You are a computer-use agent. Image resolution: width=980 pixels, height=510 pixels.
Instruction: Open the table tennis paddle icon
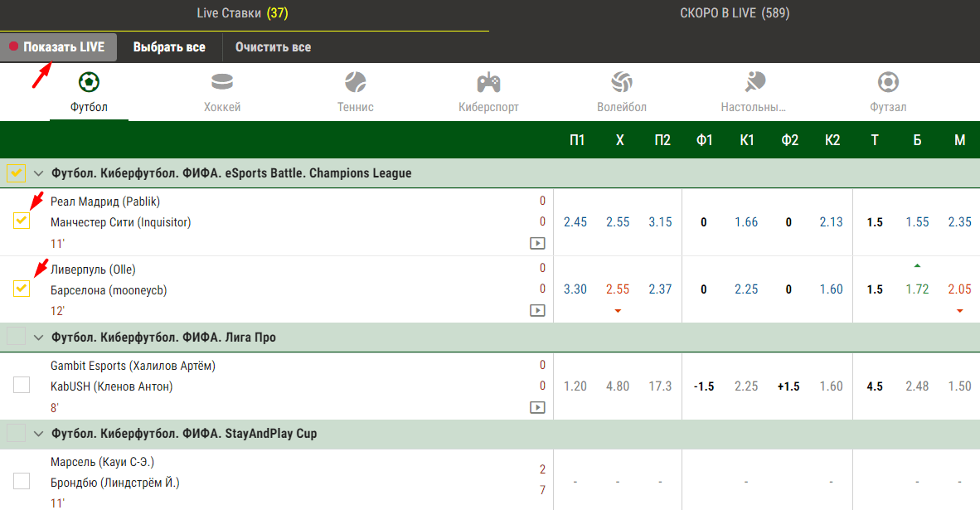click(754, 82)
